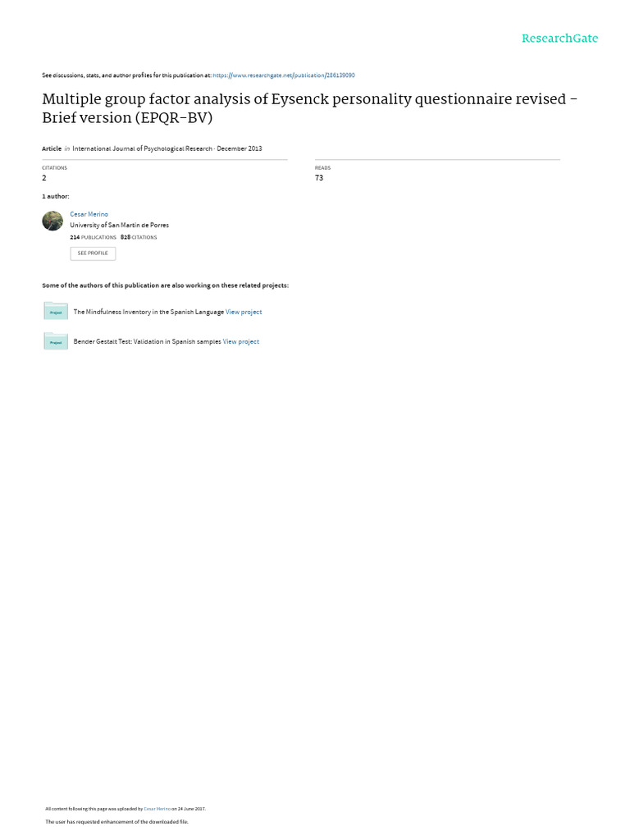Viewport: 630px width, 840px height.
Task: Click the citations value 2
Action: pyautogui.click(x=44, y=178)
